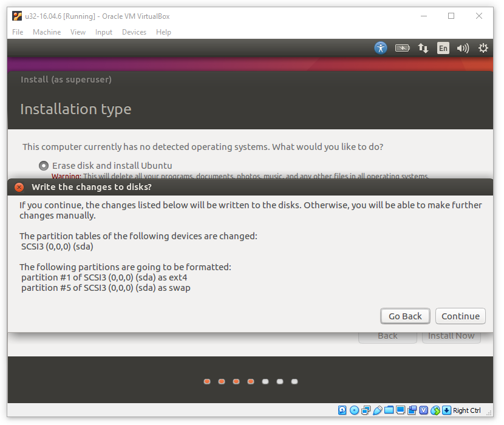
Task: Click the installer progress dots
Action: point(251,382)
